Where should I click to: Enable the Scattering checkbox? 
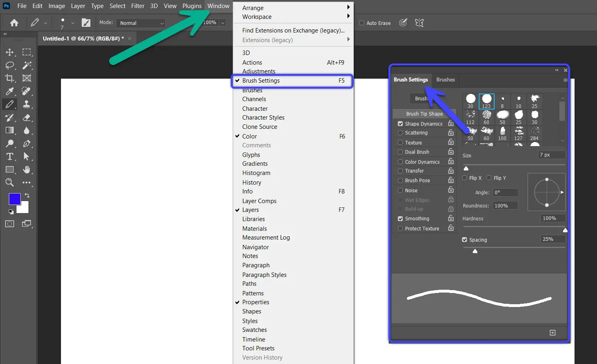pyautogui.click(x=400, y=133)
